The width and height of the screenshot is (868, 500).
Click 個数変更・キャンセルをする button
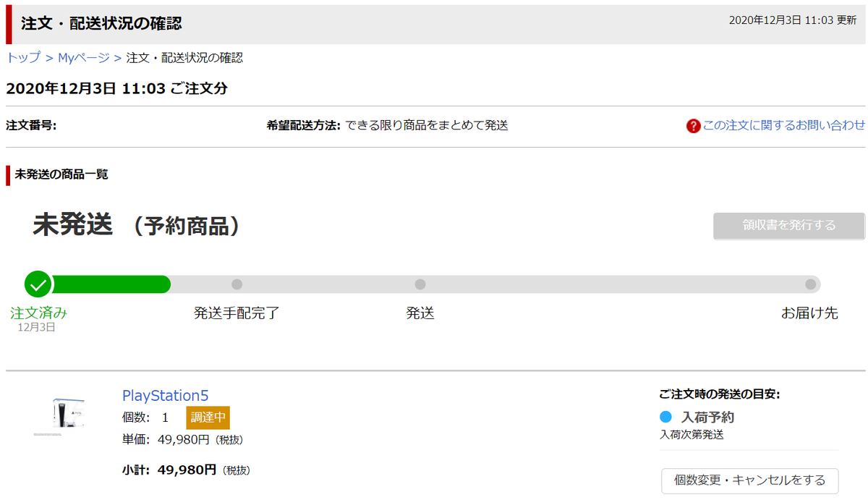749,480
